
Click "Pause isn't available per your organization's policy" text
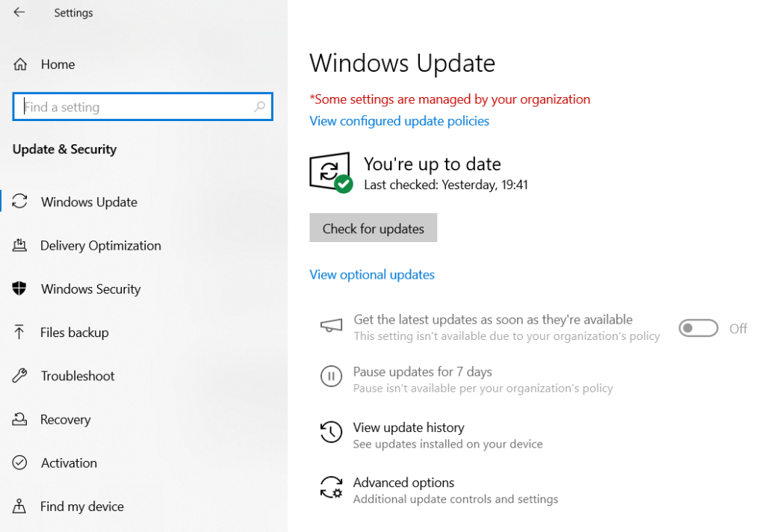coord(483,389)
